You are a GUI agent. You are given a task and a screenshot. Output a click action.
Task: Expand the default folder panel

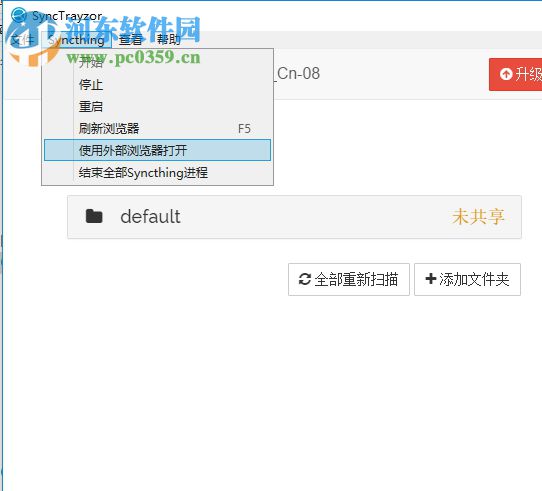coord(294,217)
